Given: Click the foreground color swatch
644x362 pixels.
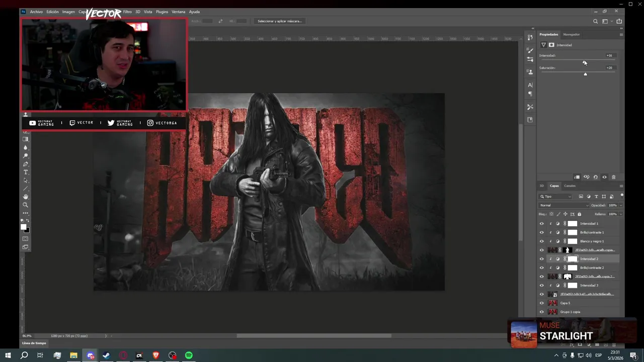Looking at the screenshot, I should coord(24,227).
